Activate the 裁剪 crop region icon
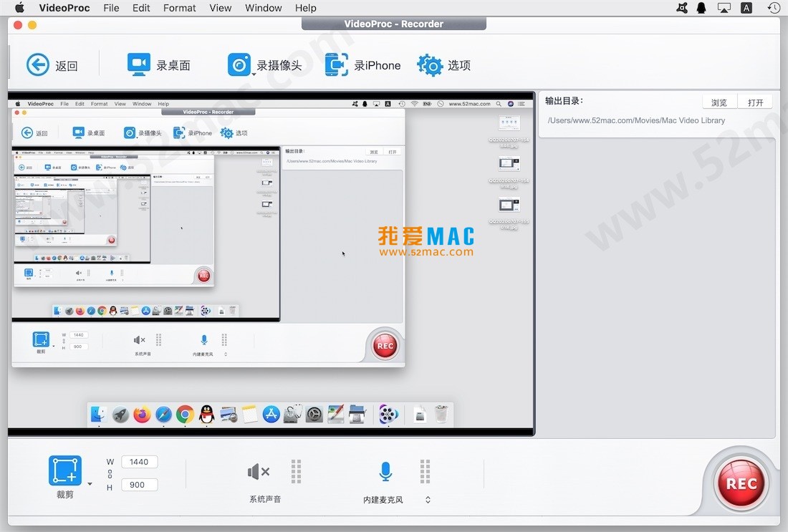This screenshot has height=532, width=788. click(x=64, y=470)
